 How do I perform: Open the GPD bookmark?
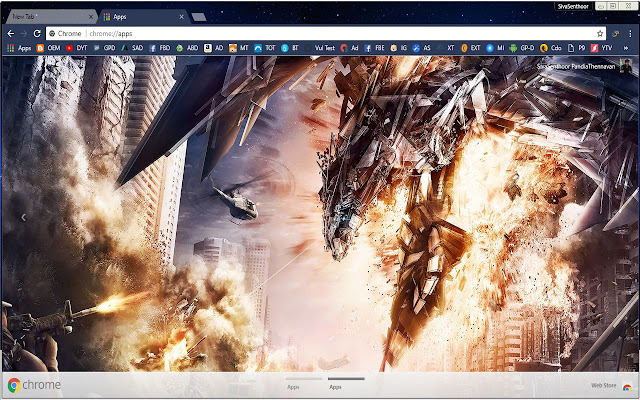pyautogui.click(x=104, y=48)
